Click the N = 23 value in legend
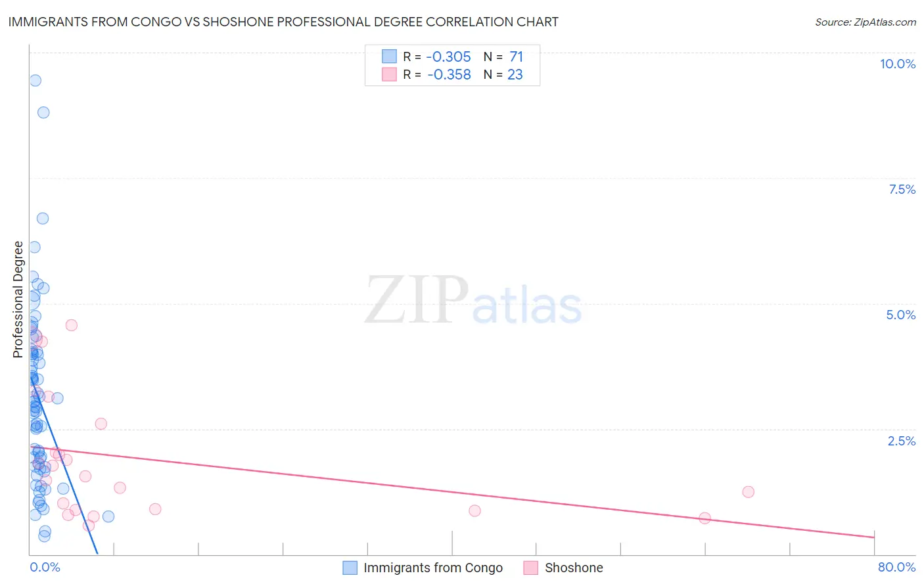Screen dimensions: 924x586 pos(503,74)
